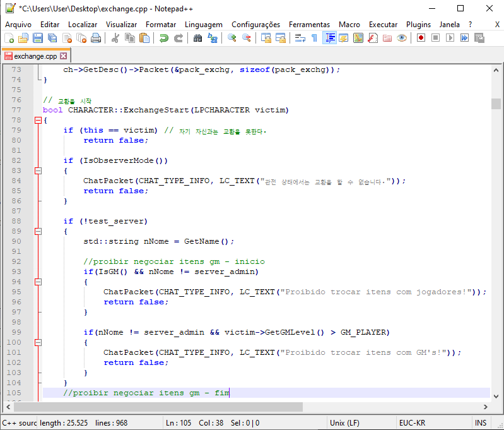Click the EUC-KR encoding in the status bar
504x430 pixels.
[412, 423]
